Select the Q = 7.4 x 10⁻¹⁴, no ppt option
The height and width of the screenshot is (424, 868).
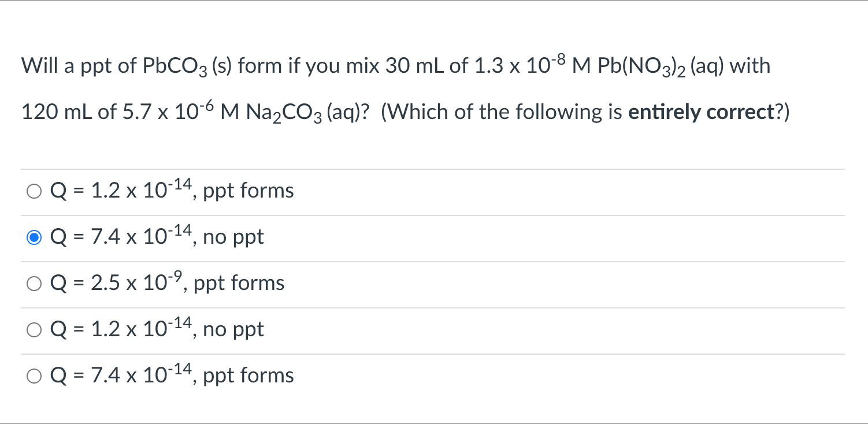coord(156,236)
